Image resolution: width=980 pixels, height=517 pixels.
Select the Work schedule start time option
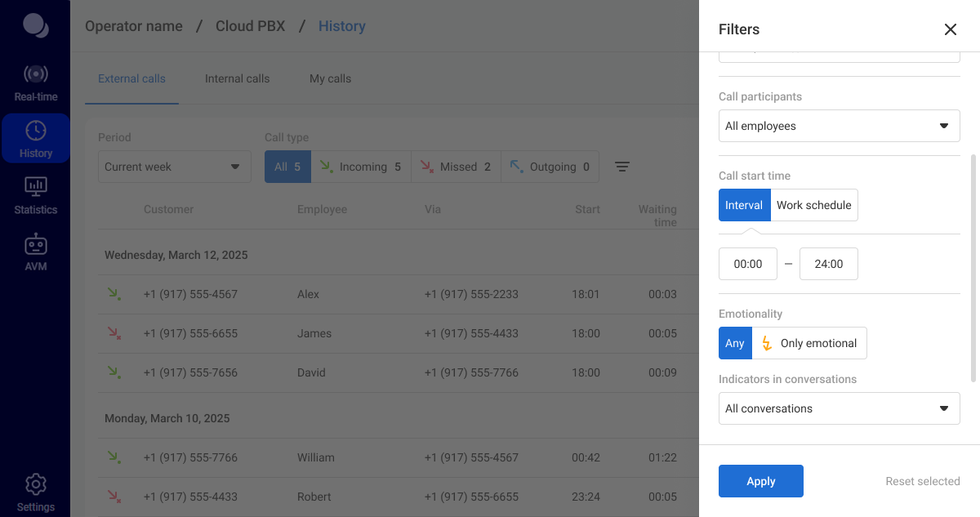point(814,205)
